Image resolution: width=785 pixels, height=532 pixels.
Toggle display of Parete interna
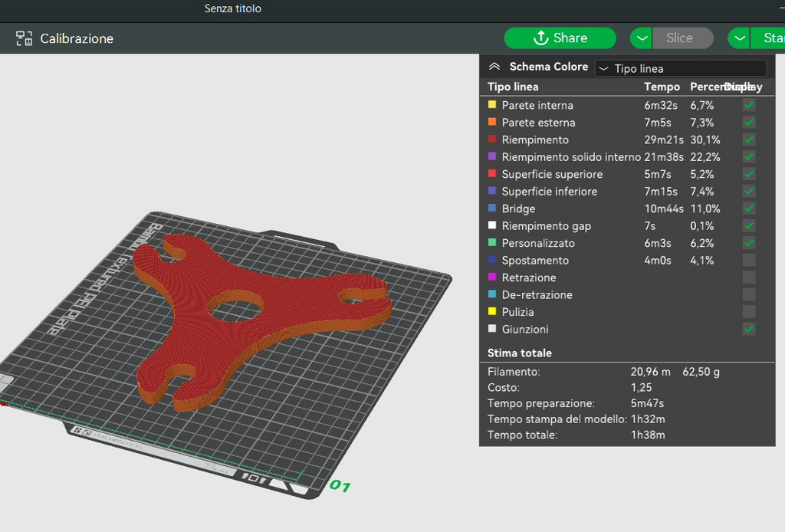click(x=749, y=105)
